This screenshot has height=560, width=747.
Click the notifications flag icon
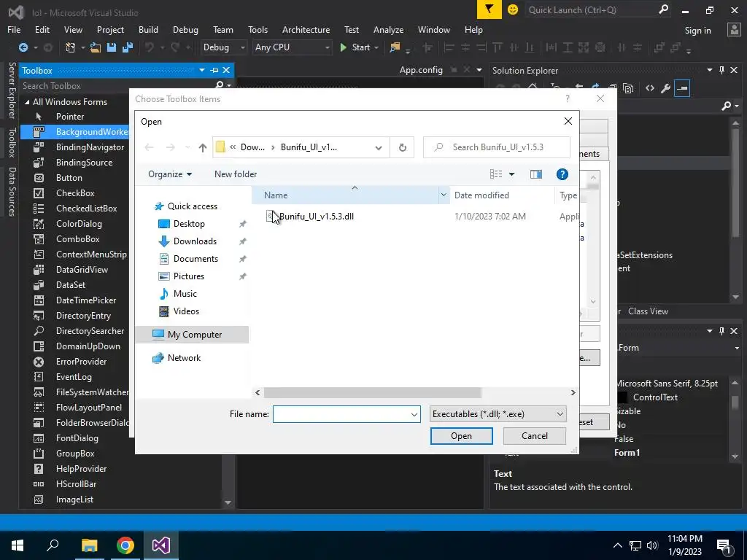click(x=489, y=9)
